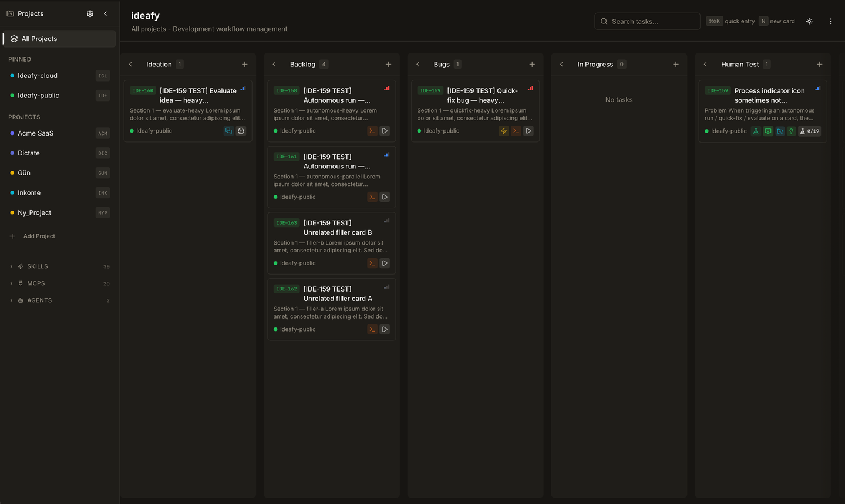Start the play button on card IDE-158
The width and height of the screenshot is (845, 504).
[x=385, y=131]
